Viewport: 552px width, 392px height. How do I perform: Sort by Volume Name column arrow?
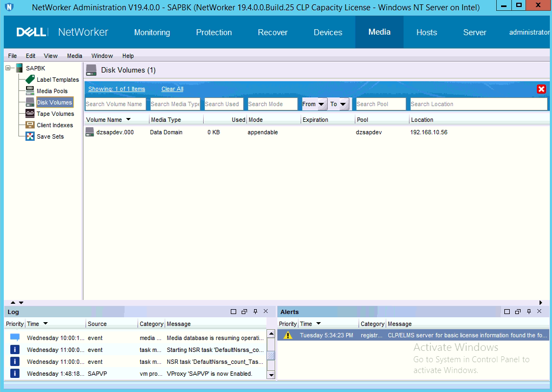pos(128,120)
